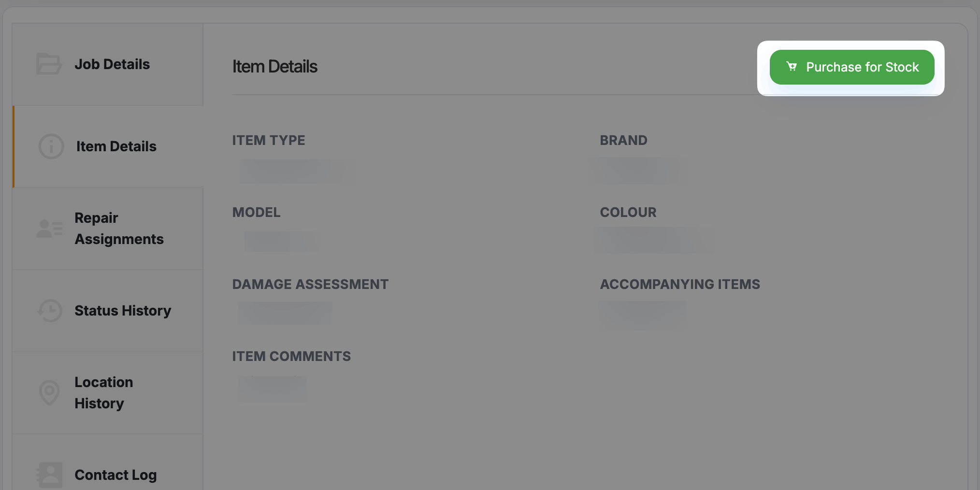Screen dimensions: 980x490
Task: Click the clock history icon beside Status History
Action: [50, 311]
